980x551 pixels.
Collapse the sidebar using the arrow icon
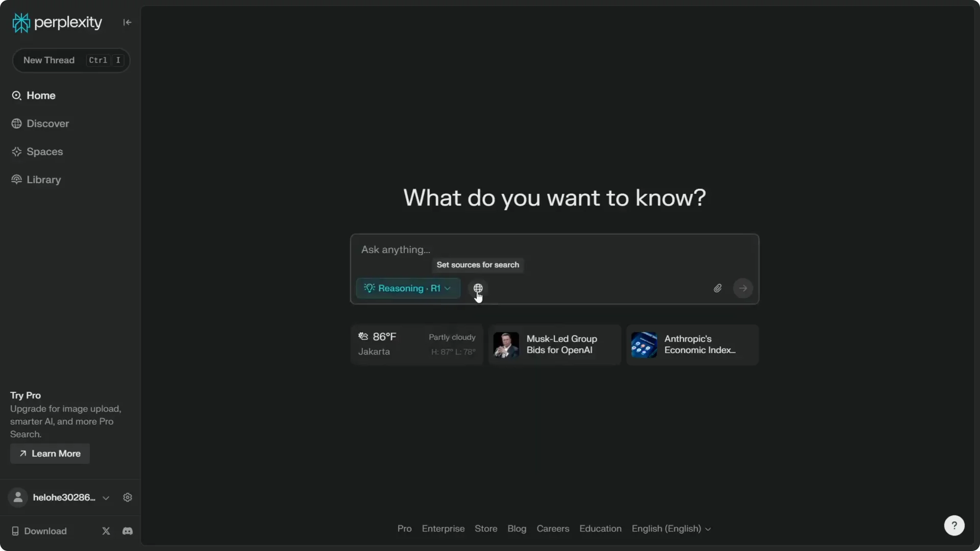(x=127, y=22)
